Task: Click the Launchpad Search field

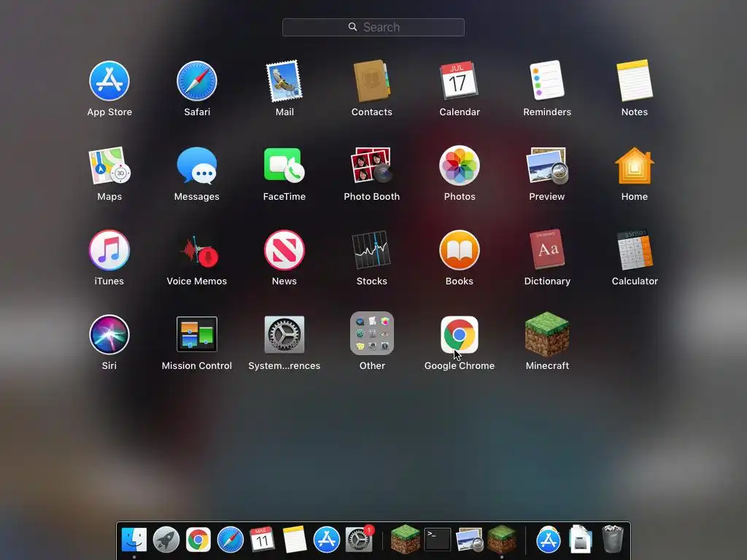Action: tap(373, 27)
